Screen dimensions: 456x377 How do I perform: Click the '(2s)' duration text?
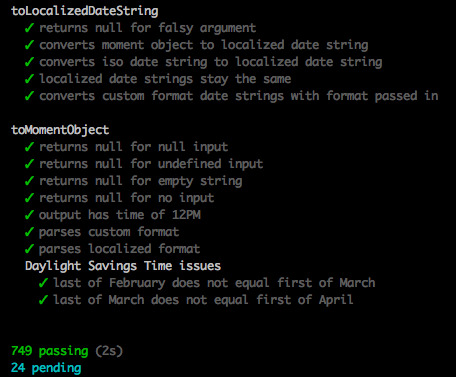109,351
